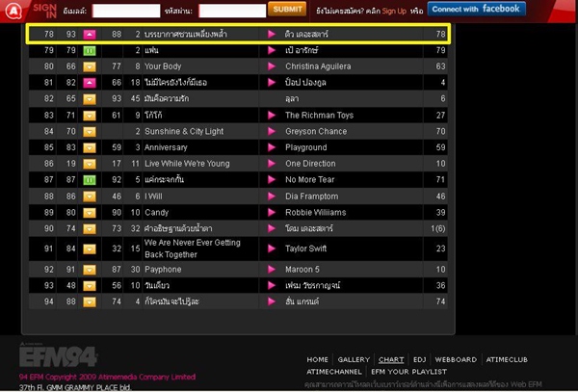The height and width of the screenshot is (392, 578).
Task: Select the song title We Are Never Ever Getting Back Together
Action: [193, 248]
